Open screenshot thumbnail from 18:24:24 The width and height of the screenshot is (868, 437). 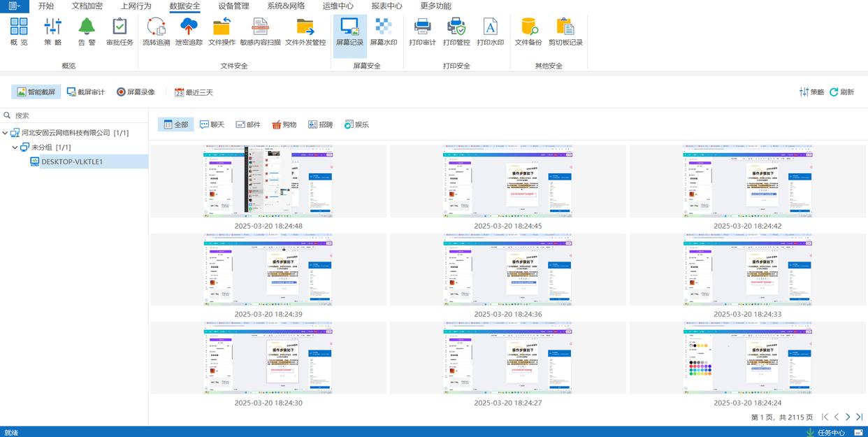tap(747, 359)
